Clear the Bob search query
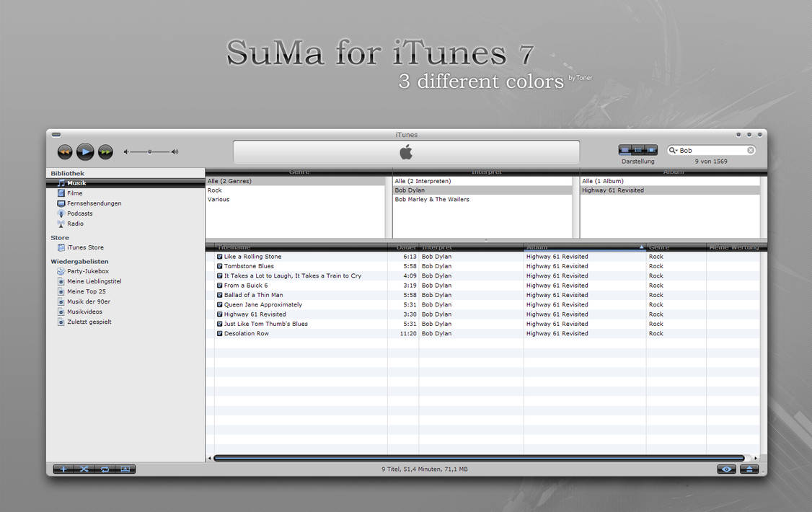This screenshot has height=512, width=812. [750, 150]
